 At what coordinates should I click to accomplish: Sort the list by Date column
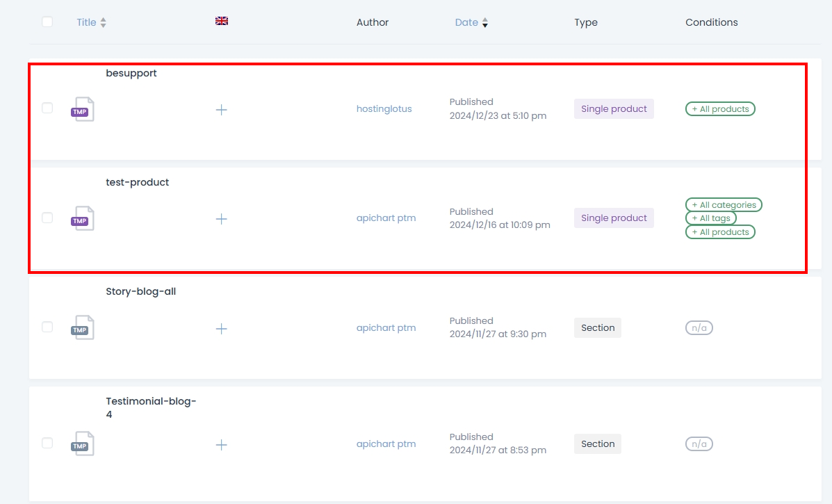click(466, 22)
